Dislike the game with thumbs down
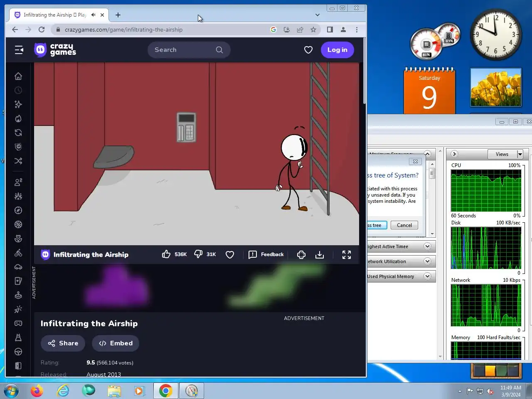Image resolution: width=532 pixels, height=399 pixels. [198, 254]
